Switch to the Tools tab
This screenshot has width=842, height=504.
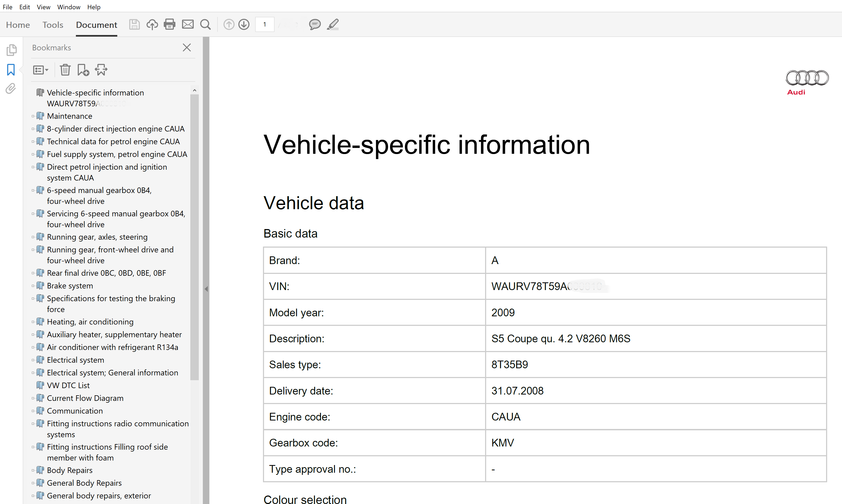click(x=53, y=25)
